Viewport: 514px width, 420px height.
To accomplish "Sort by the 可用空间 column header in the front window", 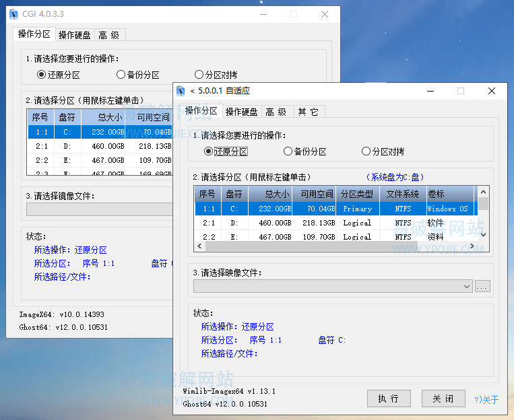I will click(318, 194).
